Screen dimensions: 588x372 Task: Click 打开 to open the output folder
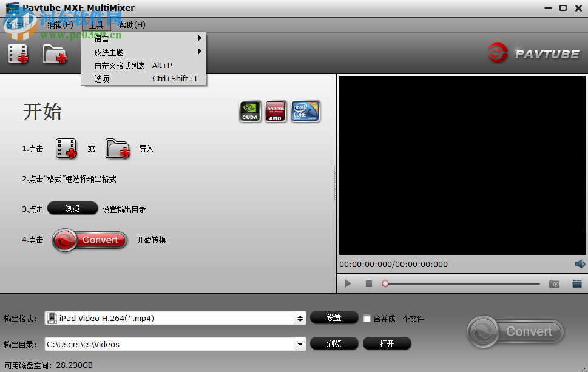point(387,343)
